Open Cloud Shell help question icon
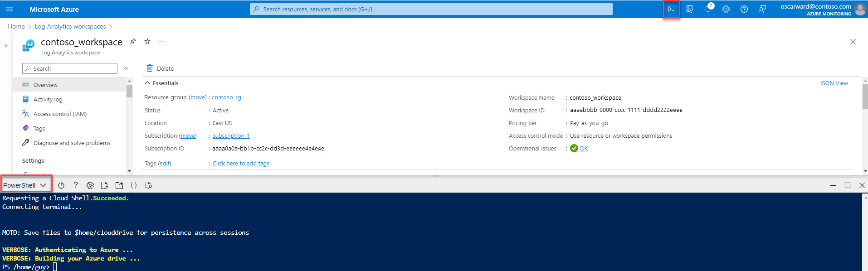 (x=76, y=185)
